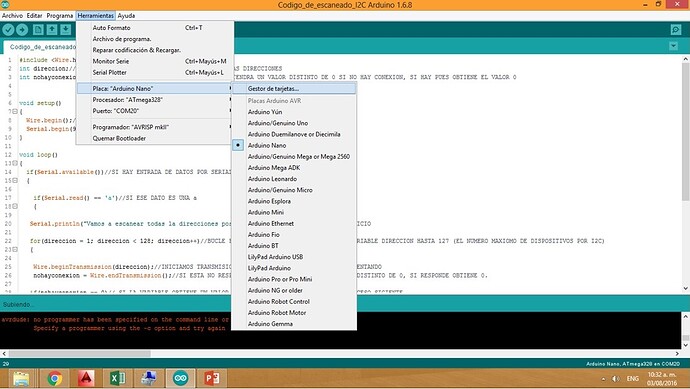Click the Save sketch down-arrow icon
Viewport: 690px width, 389px height.
(66, 29)
